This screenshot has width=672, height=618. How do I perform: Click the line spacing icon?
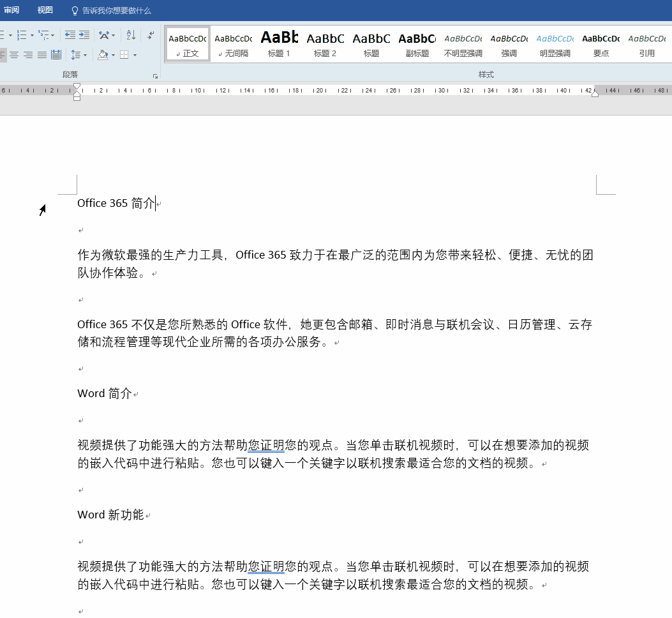[76, 55]
